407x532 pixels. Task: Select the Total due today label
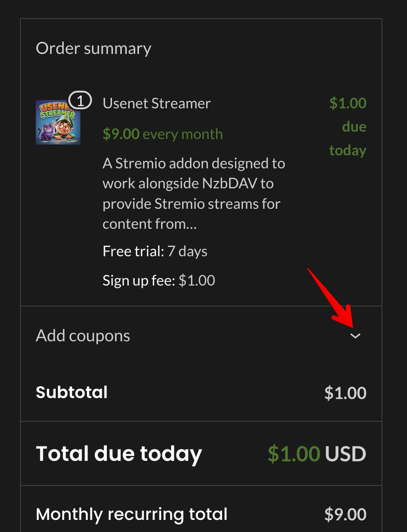coord(119,453)
